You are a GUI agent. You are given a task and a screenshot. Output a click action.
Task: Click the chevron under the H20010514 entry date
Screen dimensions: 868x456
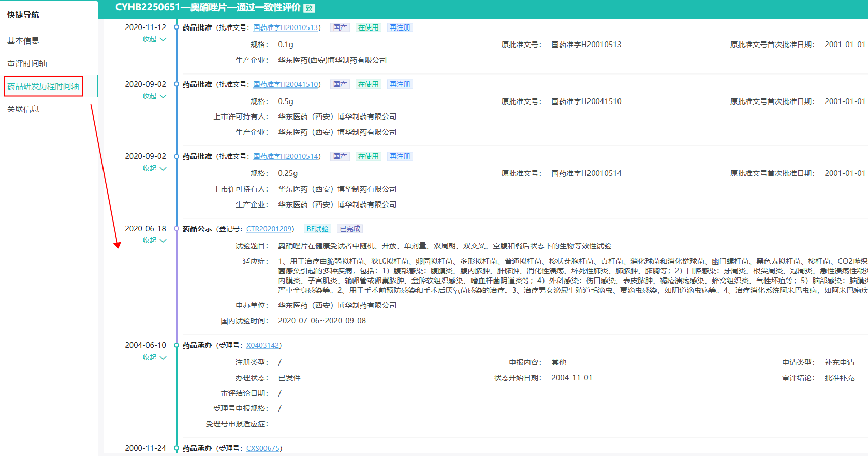click(x=163, y=169)
